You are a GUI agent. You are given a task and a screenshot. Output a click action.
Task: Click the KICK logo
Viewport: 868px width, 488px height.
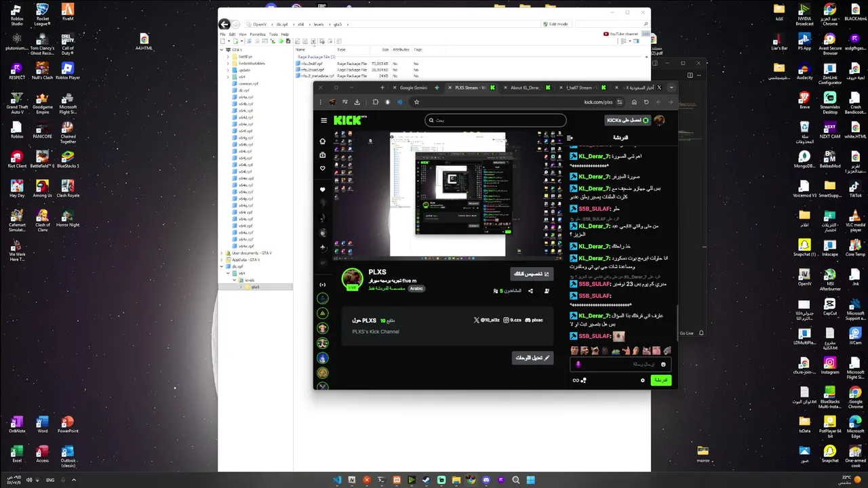point(350,121)
